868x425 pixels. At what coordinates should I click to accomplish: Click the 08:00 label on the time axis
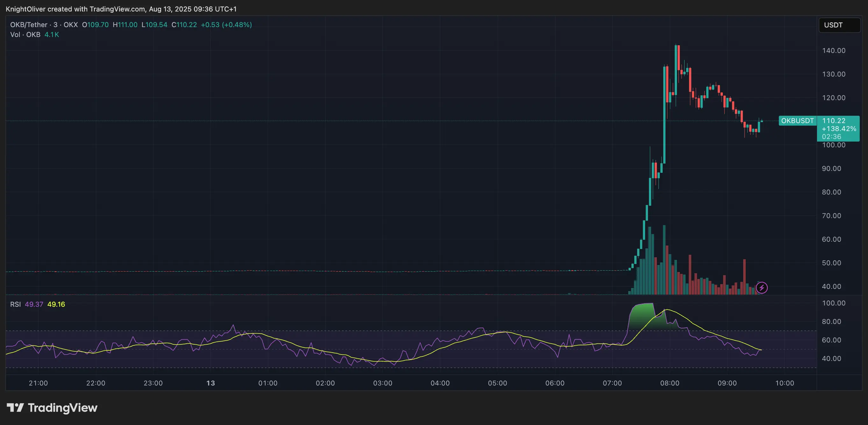coord(670,383)
